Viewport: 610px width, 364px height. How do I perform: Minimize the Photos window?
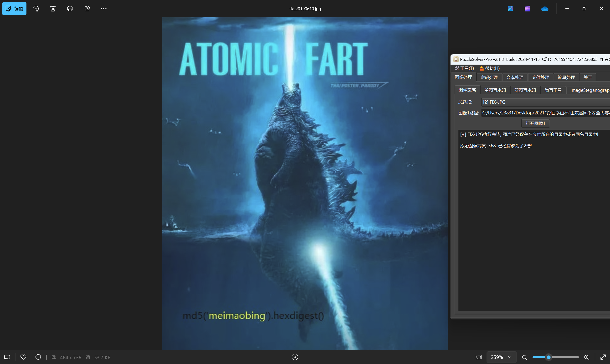point(567,9)
